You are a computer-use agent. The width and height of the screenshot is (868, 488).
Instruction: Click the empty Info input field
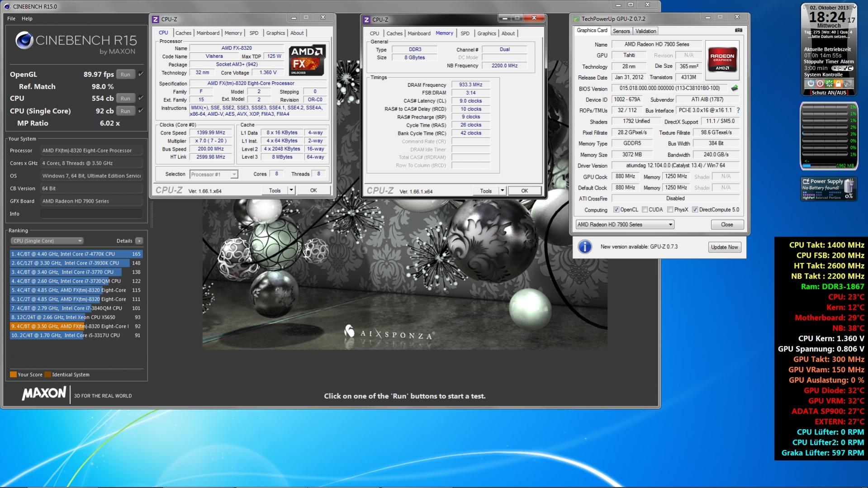coord(91,214)
